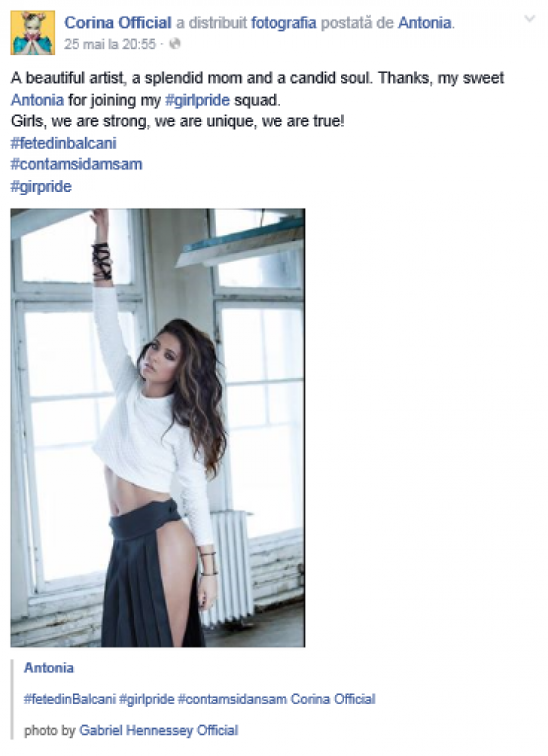The image size is (548, 756).
Task: Click the 'A beautiful artist' post text
Action: coord(257,78)
